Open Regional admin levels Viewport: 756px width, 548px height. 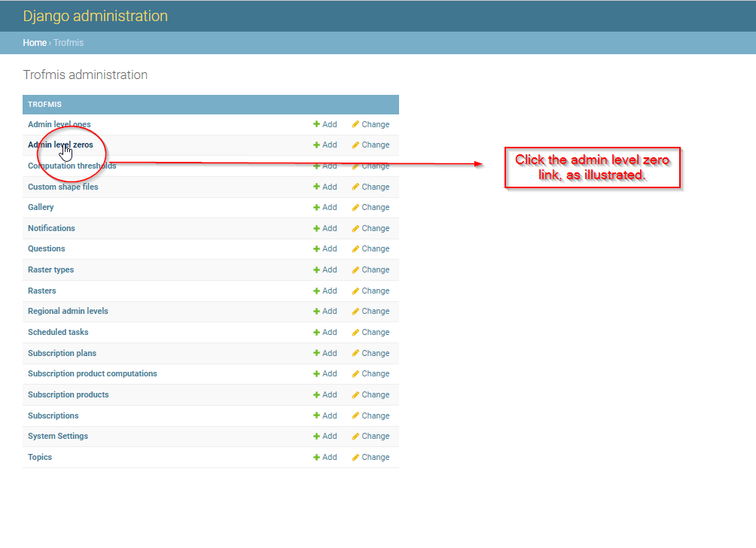tap(68, 312)
